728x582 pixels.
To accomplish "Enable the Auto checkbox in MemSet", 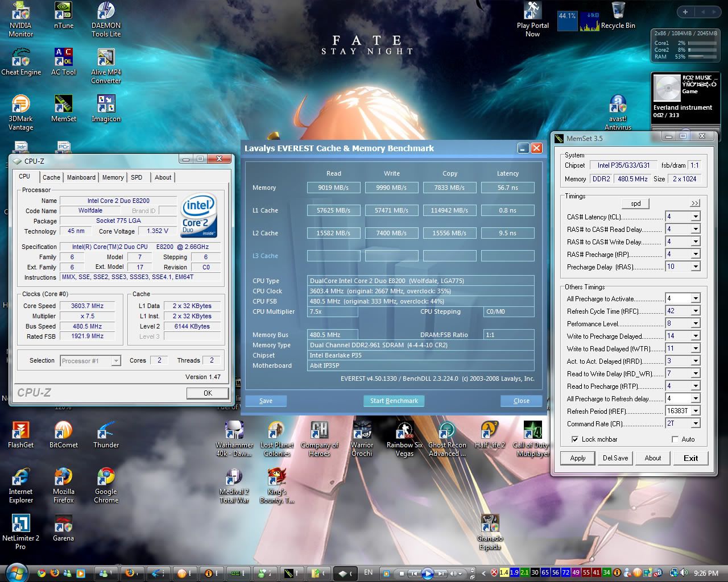I will tap(675, 439).
